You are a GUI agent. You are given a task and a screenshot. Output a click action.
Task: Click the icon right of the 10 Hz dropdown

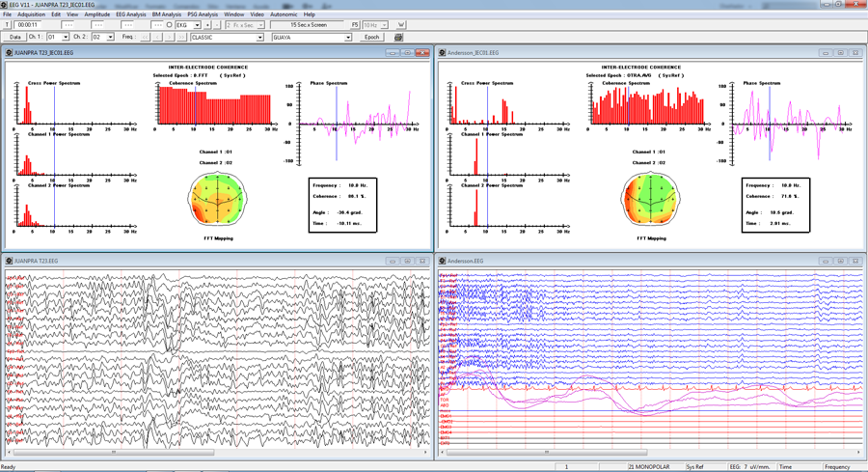coord(401,25)
